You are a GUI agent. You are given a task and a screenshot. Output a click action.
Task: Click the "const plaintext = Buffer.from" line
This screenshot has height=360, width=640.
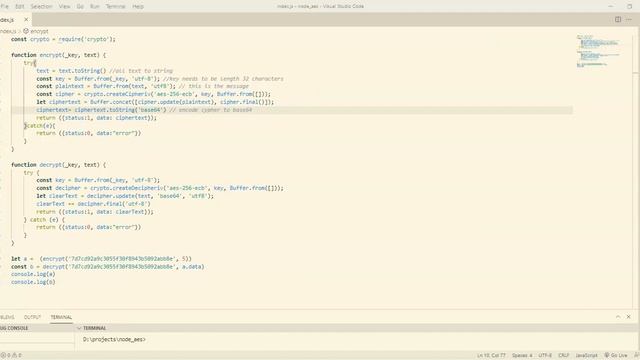[x=142, y=86]
